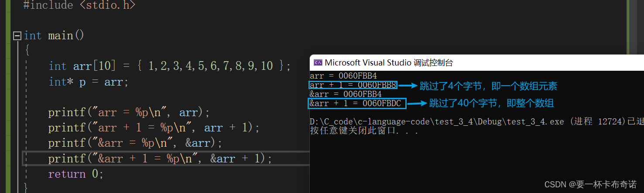Click the int arr[10] declaration line
Viewport: 644px width, 193px height.
point(169,66)
